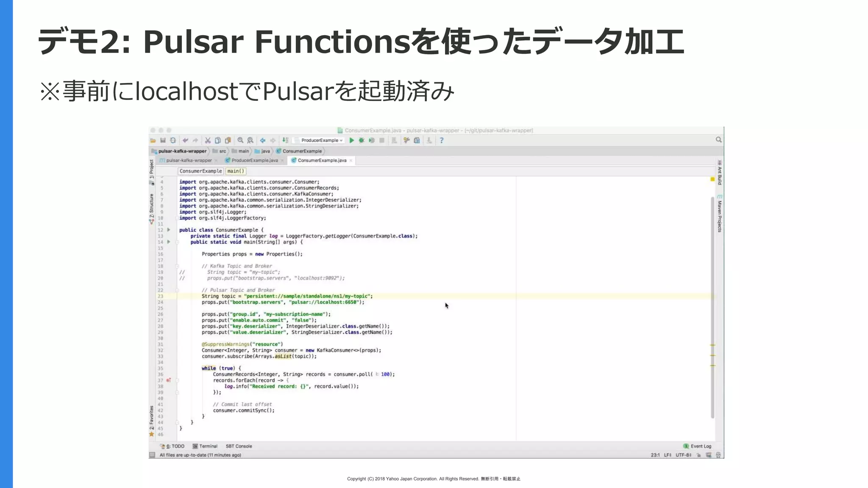This screenshot has width=868, height=488.
Task: Click the SDK Manager icon
Action: pyautogui.click(x=429, y=140)
